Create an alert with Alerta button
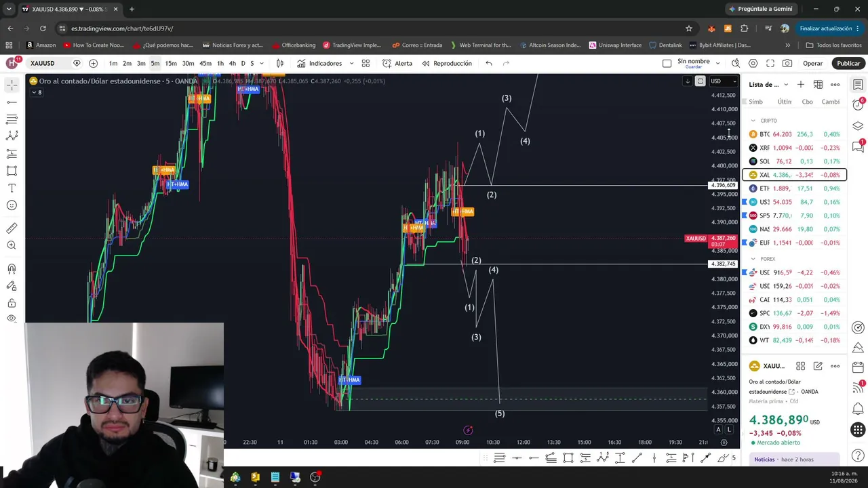 click(397, 64)
